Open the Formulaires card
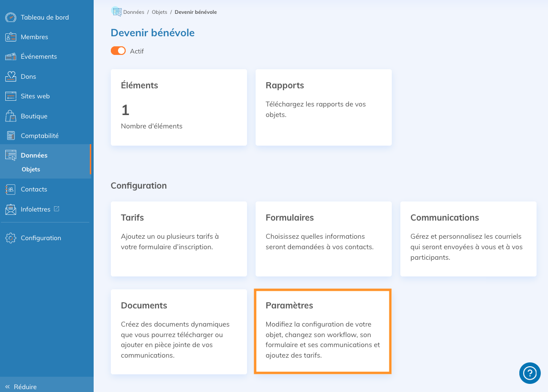 (x=323, y=239)
